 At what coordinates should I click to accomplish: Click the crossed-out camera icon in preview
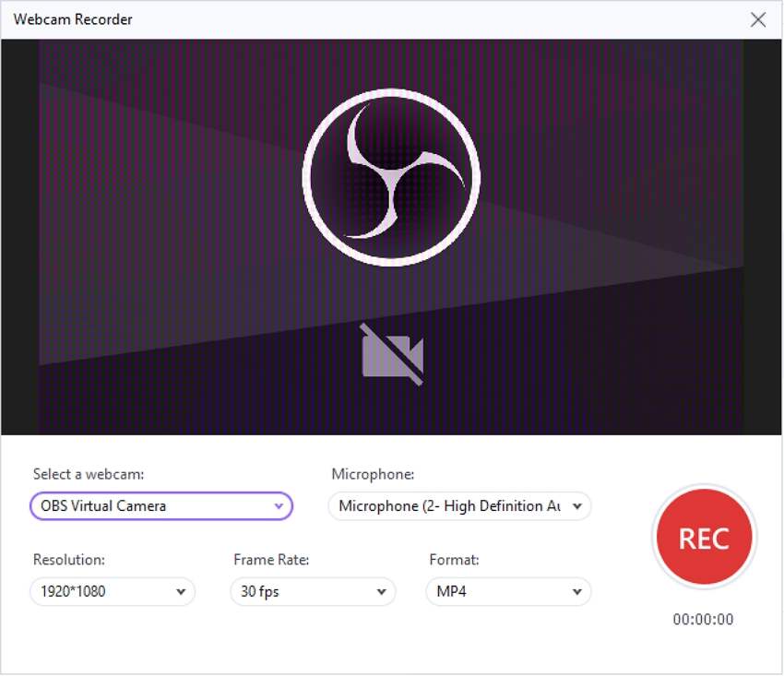tap(392, 354)
